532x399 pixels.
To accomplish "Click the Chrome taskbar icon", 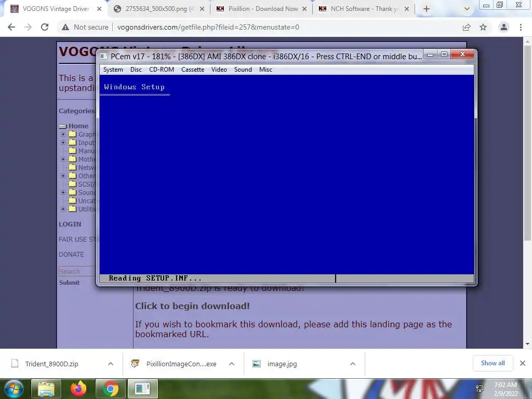I will point(111,389).
